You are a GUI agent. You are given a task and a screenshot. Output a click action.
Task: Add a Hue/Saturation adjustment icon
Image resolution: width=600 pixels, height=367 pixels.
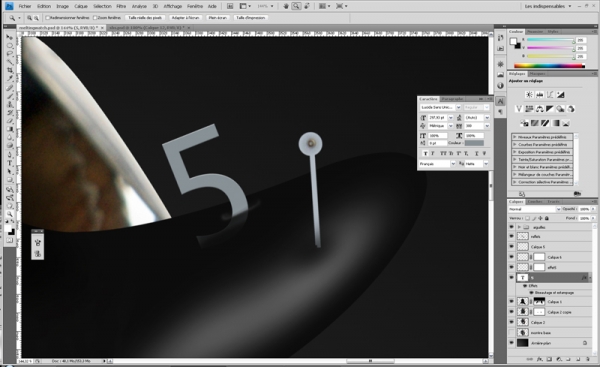coord(529,109)
